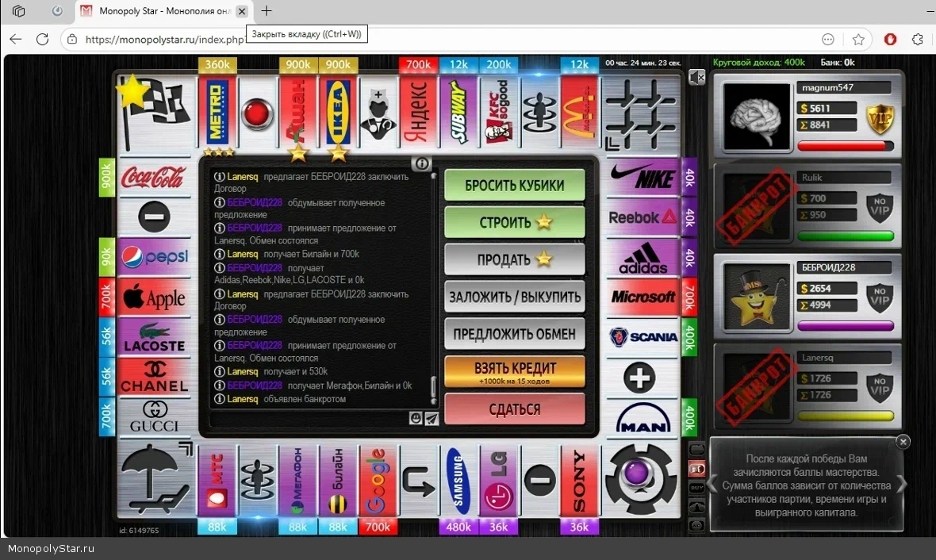The image size is (936, 560).
Task: Bookmark this page with the star
Action: (x=858, y=40)
